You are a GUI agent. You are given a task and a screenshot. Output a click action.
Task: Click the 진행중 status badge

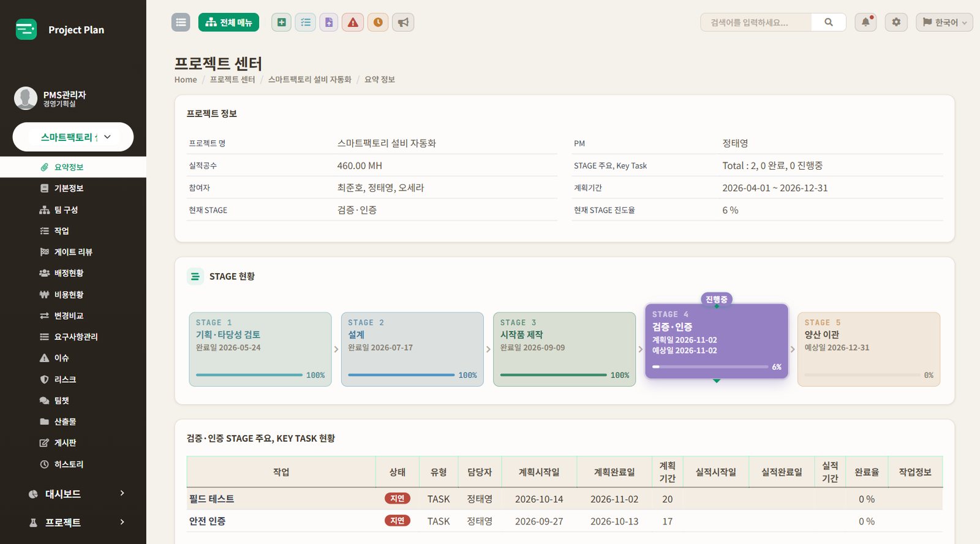click(717, 300)
